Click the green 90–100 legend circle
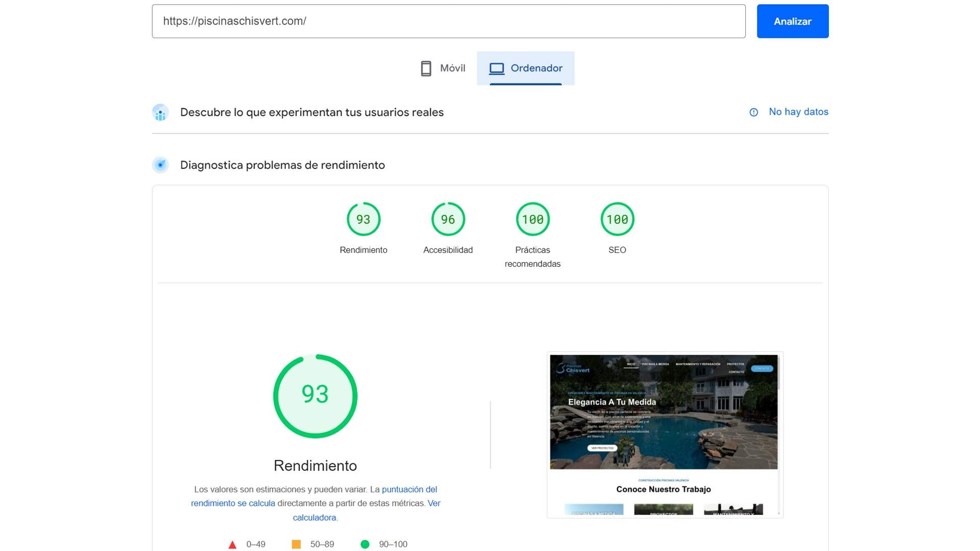Viewport: 980px width, 551px height. [364, 544]
